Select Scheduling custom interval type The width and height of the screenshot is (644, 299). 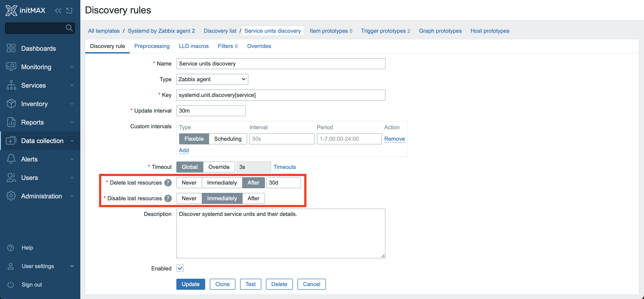pyautogui.click(x=228, y=139)
